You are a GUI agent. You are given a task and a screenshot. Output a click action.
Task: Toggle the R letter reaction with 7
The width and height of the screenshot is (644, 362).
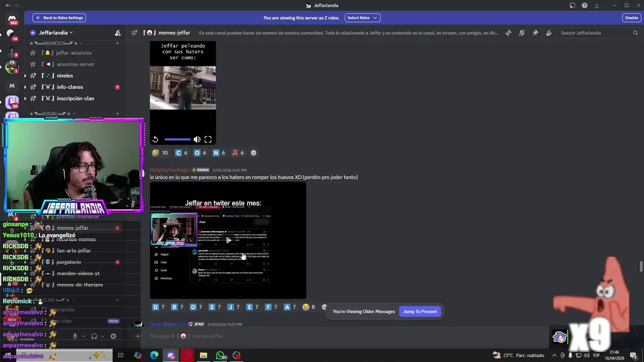click(177, 307)
